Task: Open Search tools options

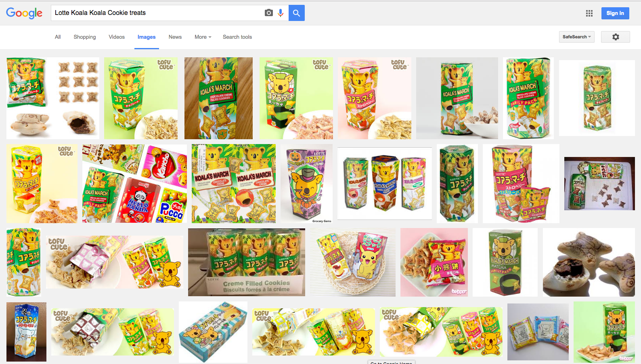Action: coord(237,37)
